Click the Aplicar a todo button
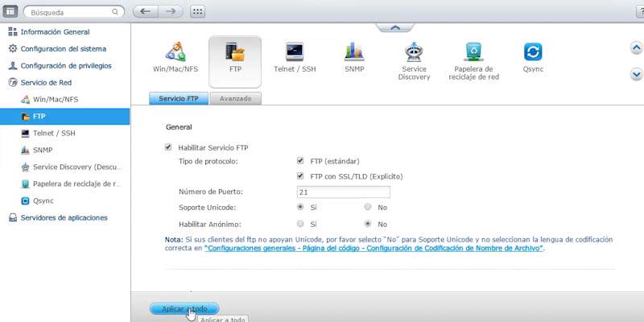The image size is (644, 322). pyautogui.click(x=184, y=308)
